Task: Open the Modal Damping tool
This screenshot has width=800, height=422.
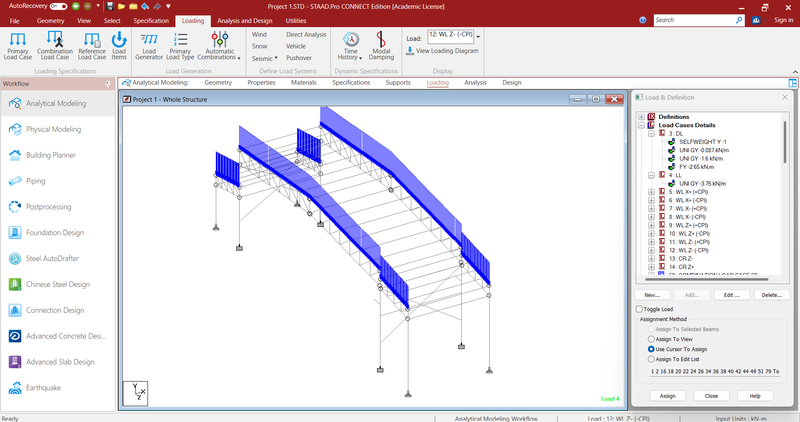Action: [x=381, y=45]
